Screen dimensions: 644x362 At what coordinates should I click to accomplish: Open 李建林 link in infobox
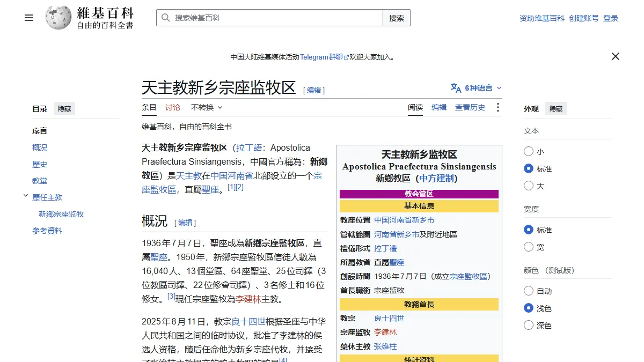pyautogui.click(x=385, y=332)
